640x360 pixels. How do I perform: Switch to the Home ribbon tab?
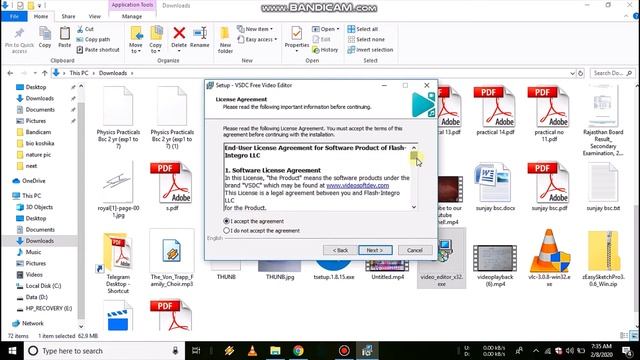point(40,16)
